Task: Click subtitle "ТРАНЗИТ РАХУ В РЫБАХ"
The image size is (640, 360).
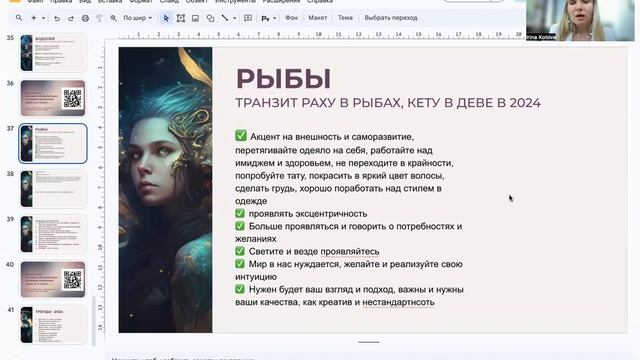Action: (319, 103)
